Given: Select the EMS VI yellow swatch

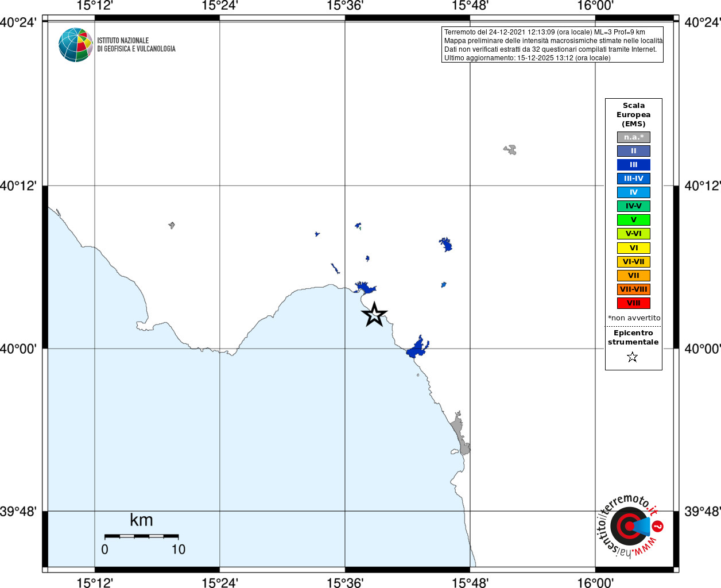Looking at the screenshot, I should click(634, 248).
